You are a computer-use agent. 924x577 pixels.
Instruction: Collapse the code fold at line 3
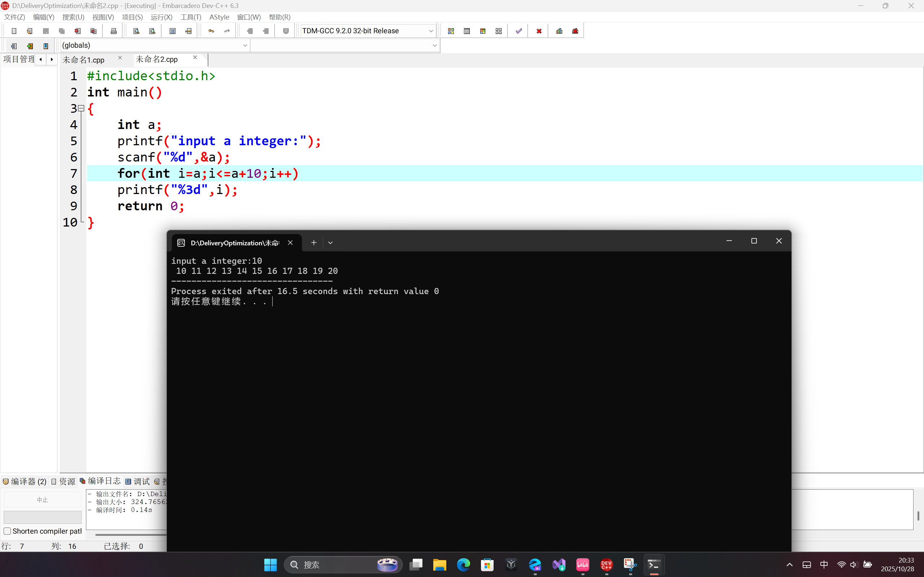click(x=81, y=109)
